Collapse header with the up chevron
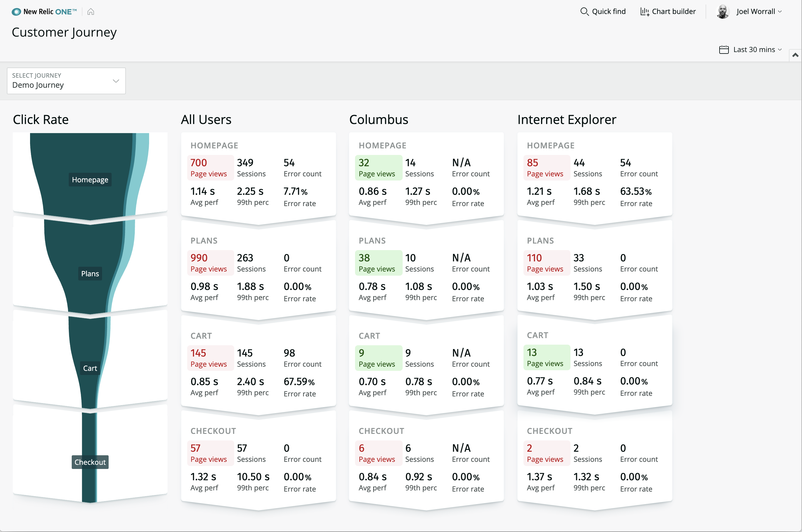Screen dimensions: 802x532 point(795,55)
